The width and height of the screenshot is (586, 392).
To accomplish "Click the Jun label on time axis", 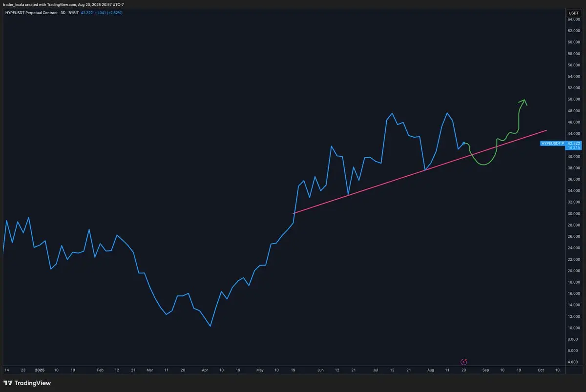I will coord(321,371).
